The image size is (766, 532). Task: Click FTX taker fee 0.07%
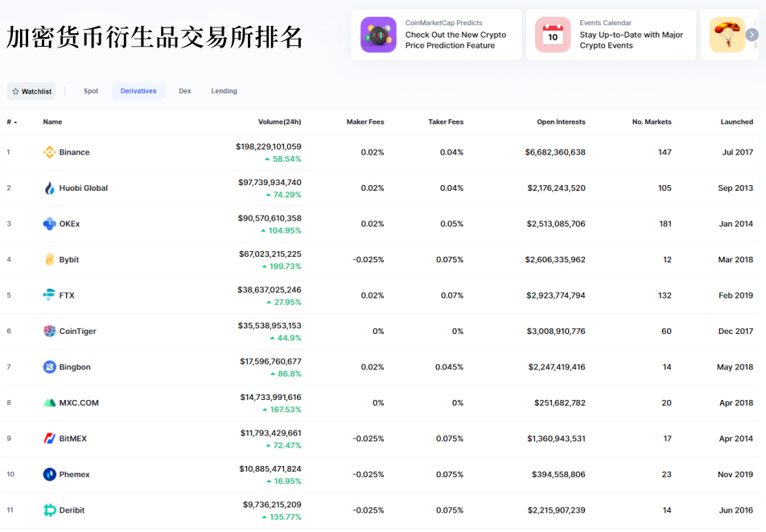coord(452,295)
